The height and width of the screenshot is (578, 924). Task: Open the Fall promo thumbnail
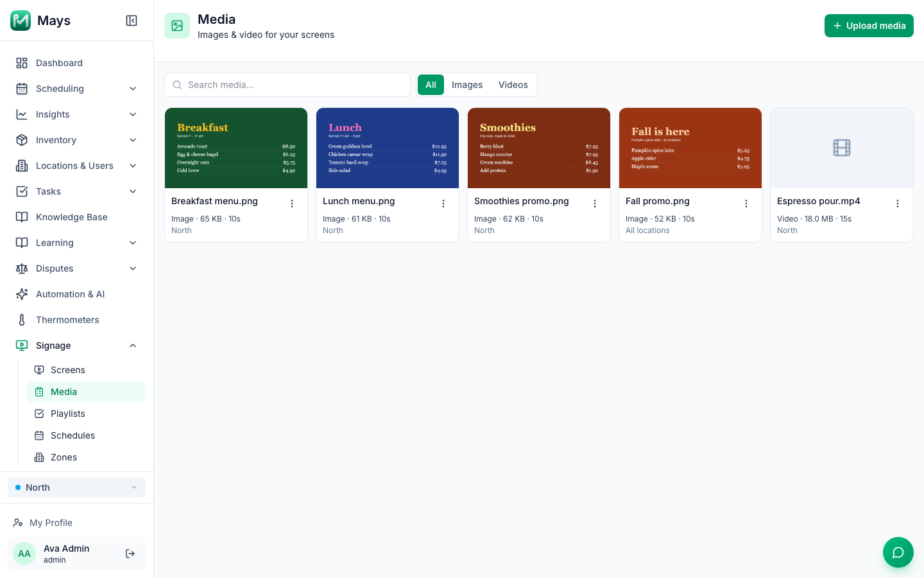tap(690, 148)
